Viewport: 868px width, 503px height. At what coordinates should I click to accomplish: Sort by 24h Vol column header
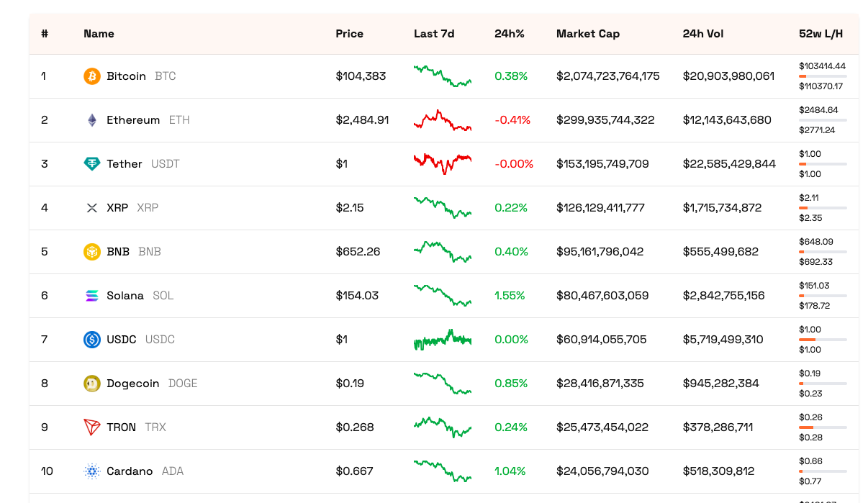(702, 34)
